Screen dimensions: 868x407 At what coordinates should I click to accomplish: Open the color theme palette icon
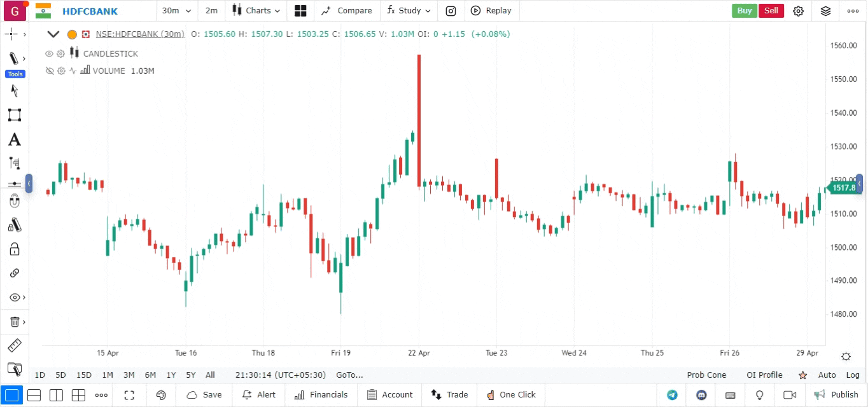(161, 395)
